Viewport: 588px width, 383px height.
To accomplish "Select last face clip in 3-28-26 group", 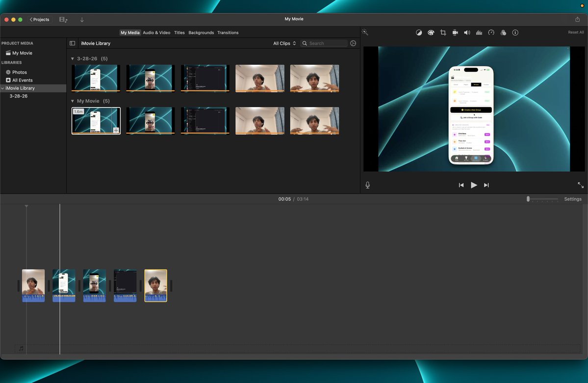I will pos(315,78).
